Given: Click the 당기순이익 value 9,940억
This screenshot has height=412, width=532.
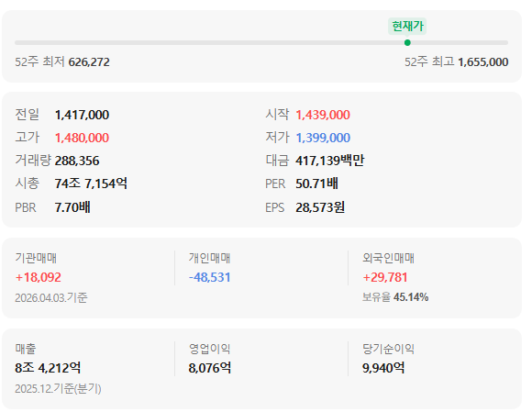Looking at the screenshot, I should 383,368.
